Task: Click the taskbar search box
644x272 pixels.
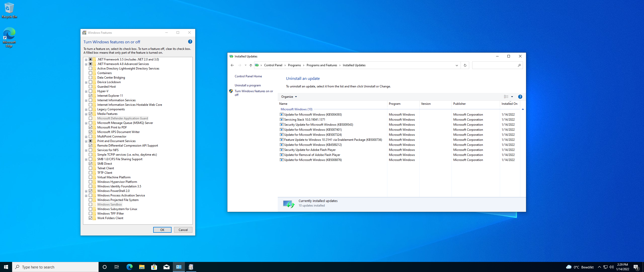Action: pos(55,267)
